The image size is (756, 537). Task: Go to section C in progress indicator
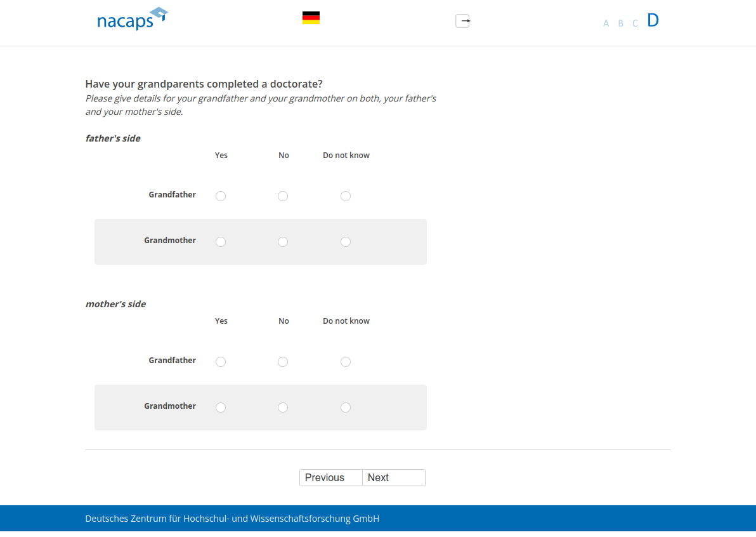635,23
